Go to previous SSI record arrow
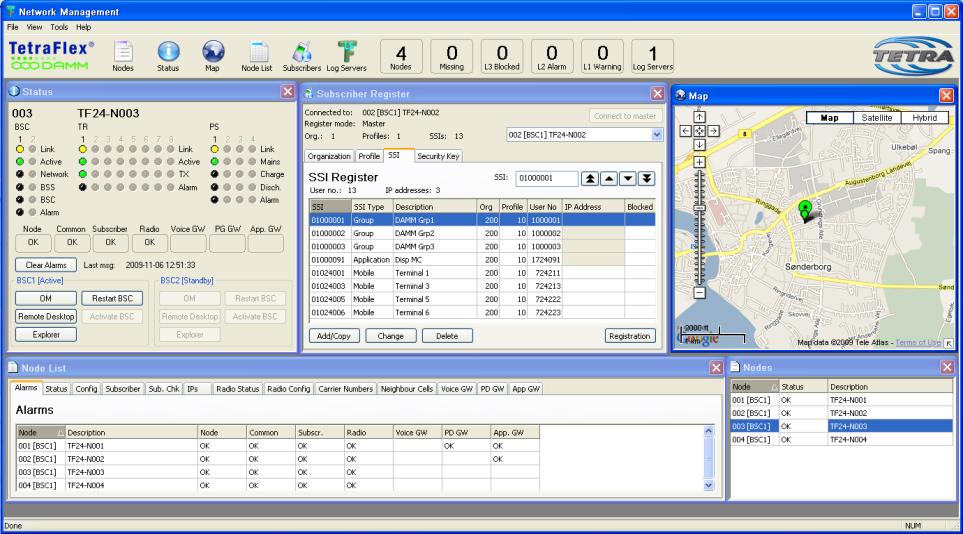The height and width of the screenshot is (534, 963). coord(609,178)
